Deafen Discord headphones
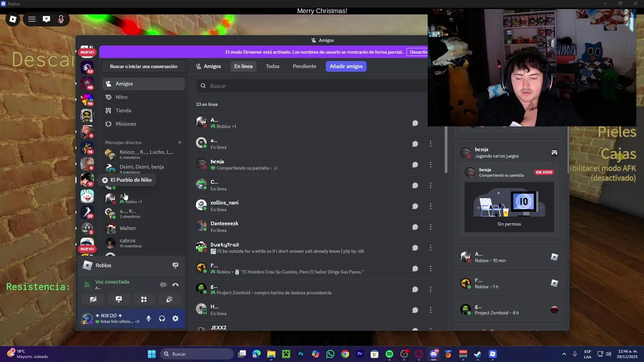 (x=162, y=318)
